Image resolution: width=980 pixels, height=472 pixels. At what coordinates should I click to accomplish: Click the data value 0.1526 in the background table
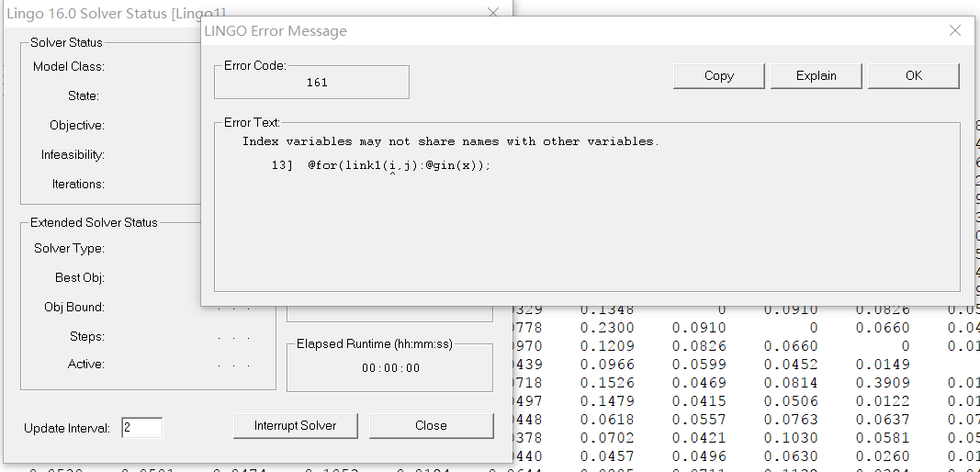tap(607, 383)
